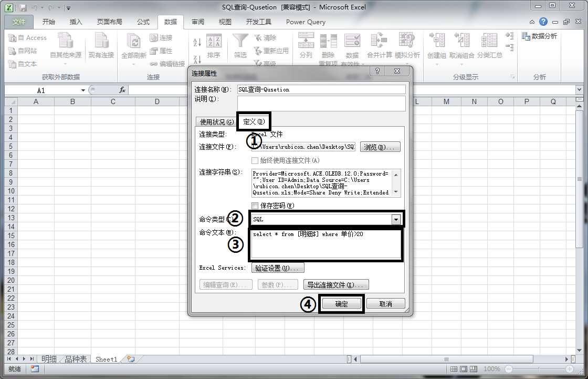Click the 浏览 browse button

point(380,147)
